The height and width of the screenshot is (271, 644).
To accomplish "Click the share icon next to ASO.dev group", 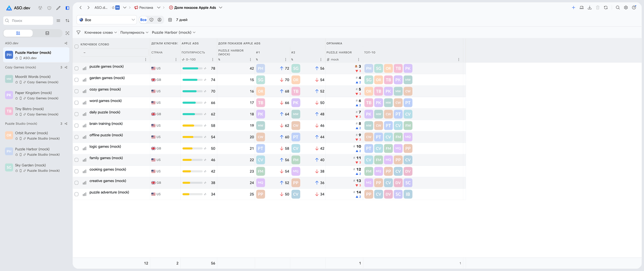I will (66, 43).
